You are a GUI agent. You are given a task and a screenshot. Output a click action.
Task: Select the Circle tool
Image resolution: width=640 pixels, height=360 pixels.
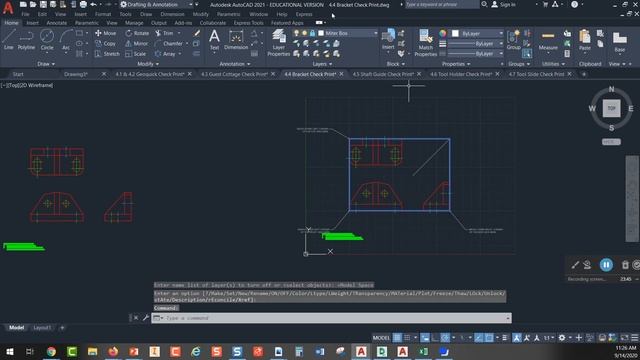(47, 40)
